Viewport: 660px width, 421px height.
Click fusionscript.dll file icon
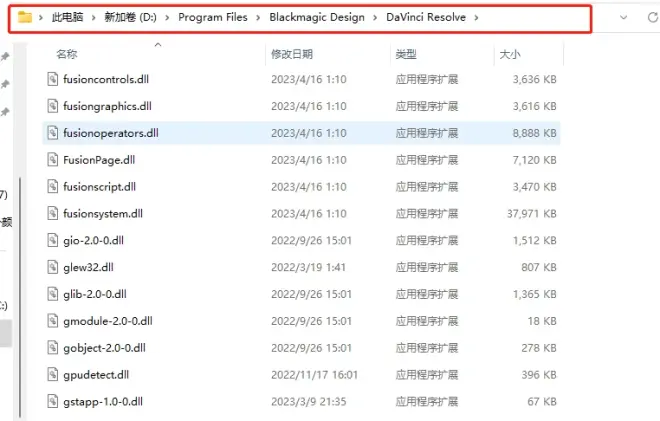[x=53, y=187]
